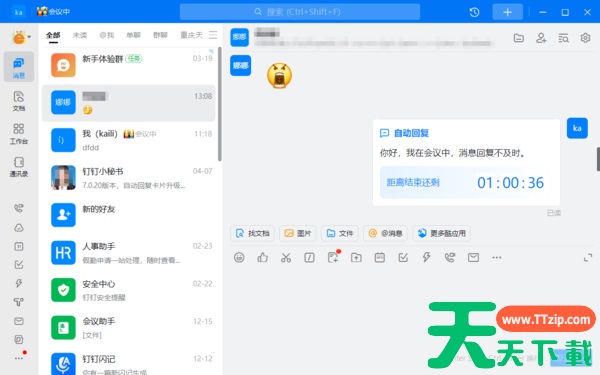
Task: Open the 会议助手 conversation
Action: pyautogui.click(x=129, y=328)
